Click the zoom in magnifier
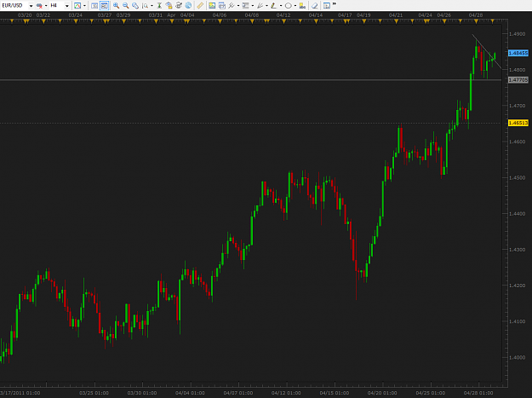 click(x=116, y=5)
